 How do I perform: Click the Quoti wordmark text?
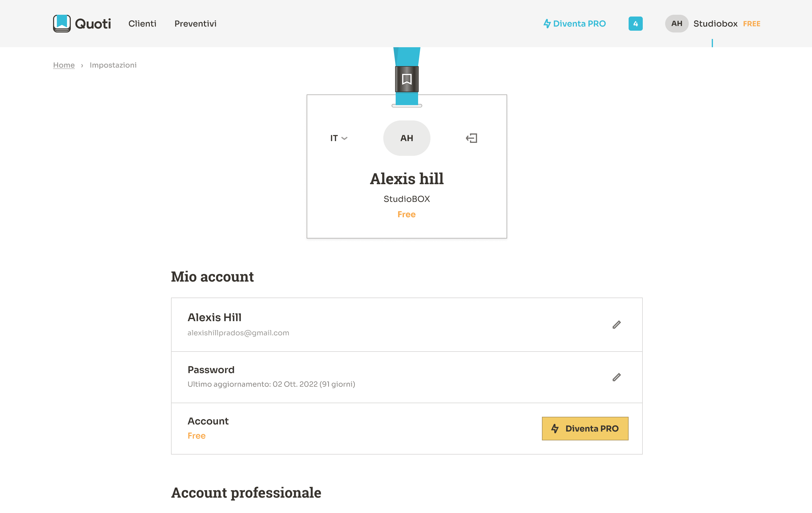coord(93,24)
